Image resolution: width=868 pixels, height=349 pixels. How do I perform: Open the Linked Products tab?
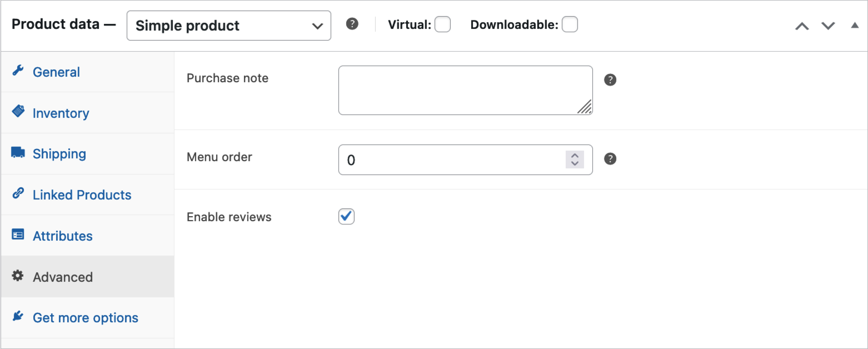pyautogui.click(x=82, y=195)
